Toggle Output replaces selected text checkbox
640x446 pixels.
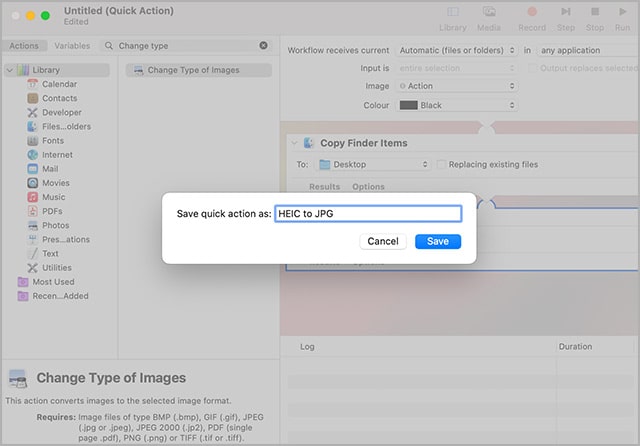click(x=532, y=68)
